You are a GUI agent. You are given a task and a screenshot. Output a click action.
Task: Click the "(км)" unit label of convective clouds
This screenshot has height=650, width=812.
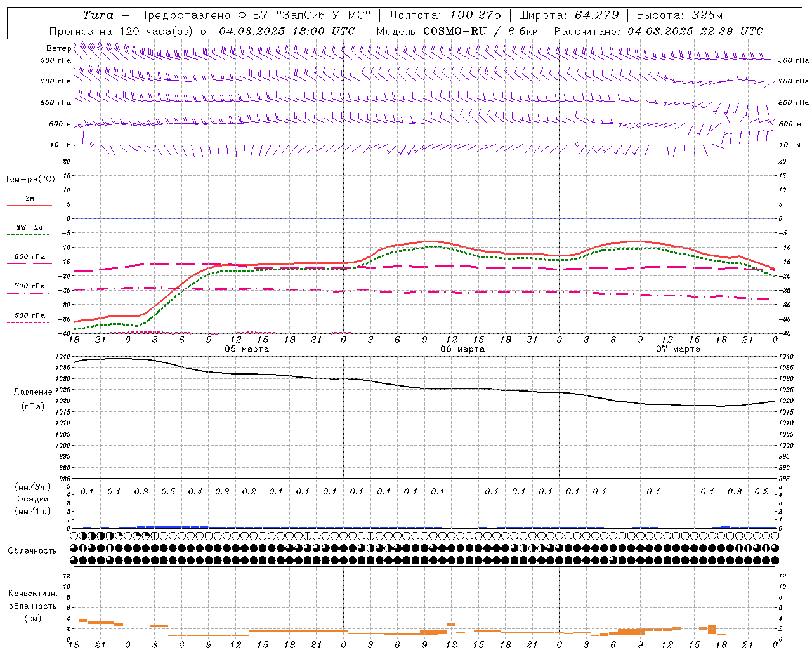pyautogui.click(x=33, y=618)
